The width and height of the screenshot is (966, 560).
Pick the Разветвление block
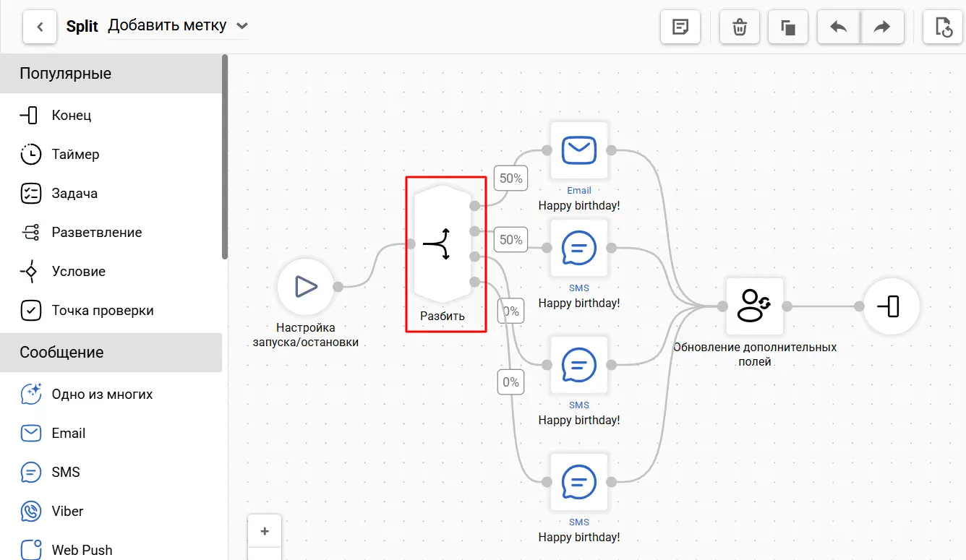point(96,233)
